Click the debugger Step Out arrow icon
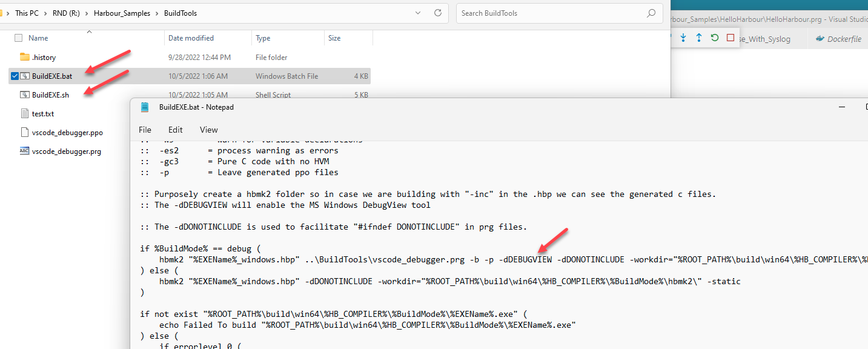 pyautogui.click(x=699, y=38)
